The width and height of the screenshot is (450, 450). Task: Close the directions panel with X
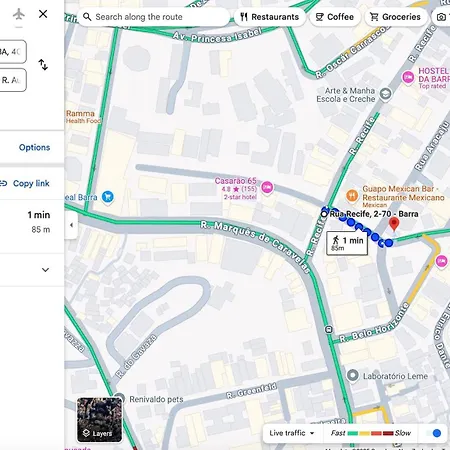pyautogui.click(x=43, y=14)
